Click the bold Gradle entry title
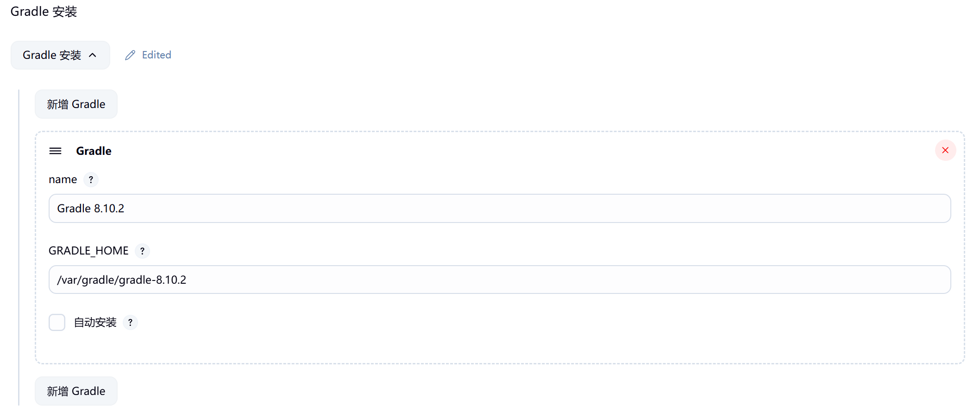The image size is (980, 420). 94,151
